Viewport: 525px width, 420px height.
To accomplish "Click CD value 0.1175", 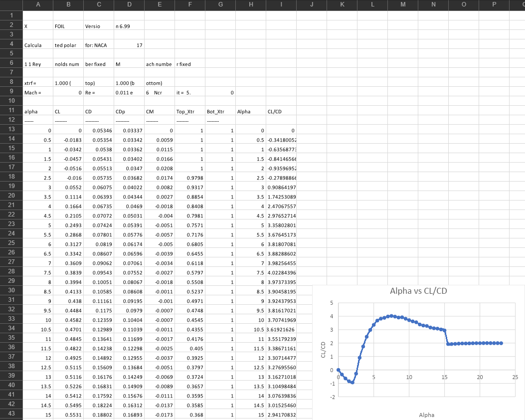I will click(99, 310).
